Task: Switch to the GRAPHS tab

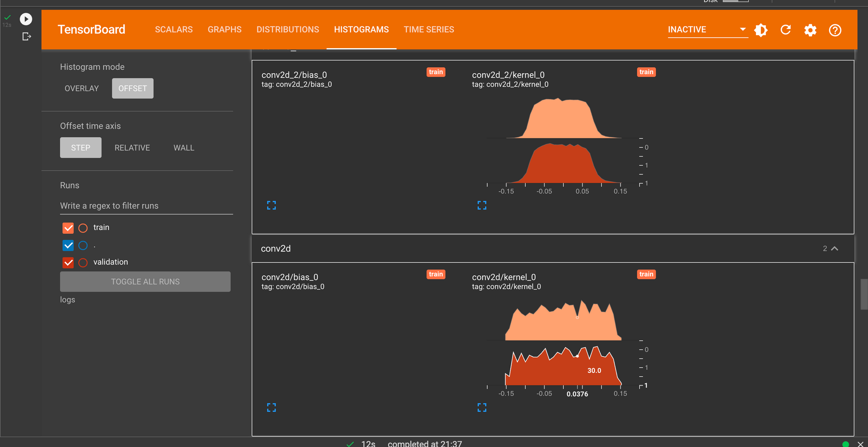Action: point(224,29)
